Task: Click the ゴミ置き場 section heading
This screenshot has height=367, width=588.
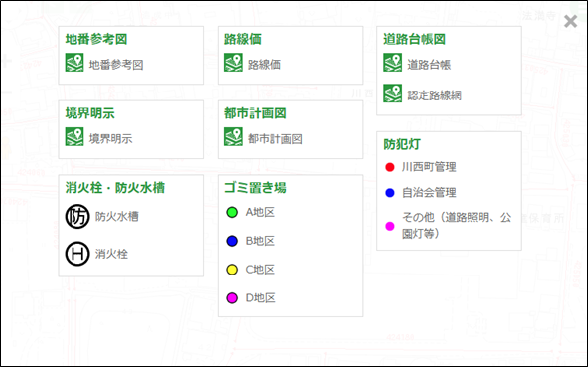Action: [255, 187]
